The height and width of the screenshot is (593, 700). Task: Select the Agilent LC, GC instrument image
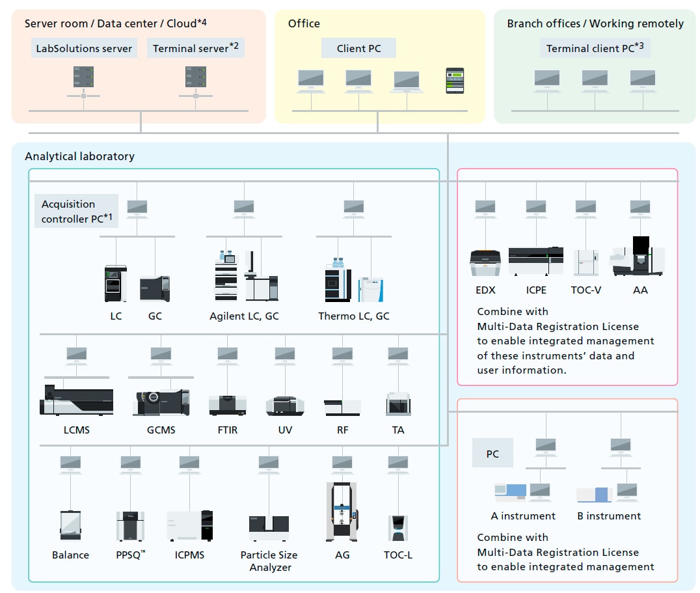click(x=247, y=276)
